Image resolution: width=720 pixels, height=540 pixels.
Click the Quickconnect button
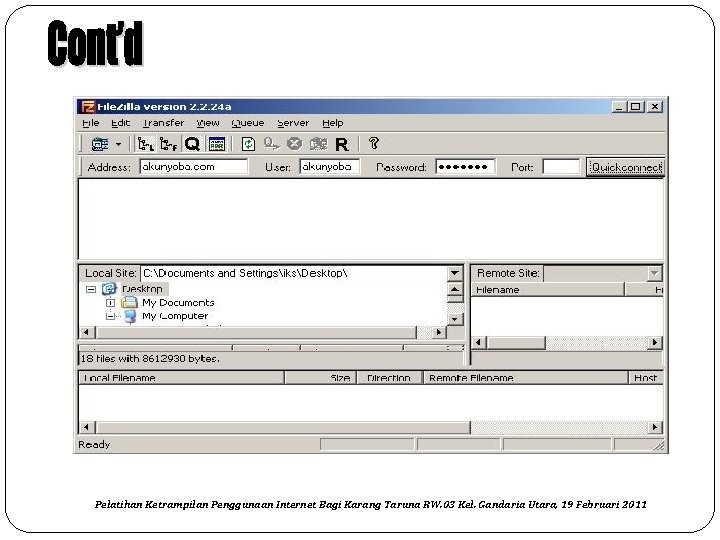coord(625,167)
